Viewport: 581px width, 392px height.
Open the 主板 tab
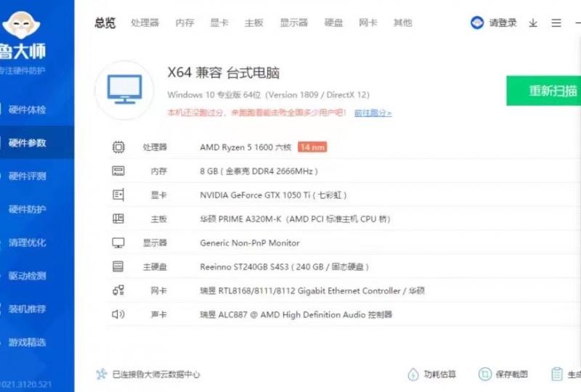pyautogui.click(x=253, y=23)
